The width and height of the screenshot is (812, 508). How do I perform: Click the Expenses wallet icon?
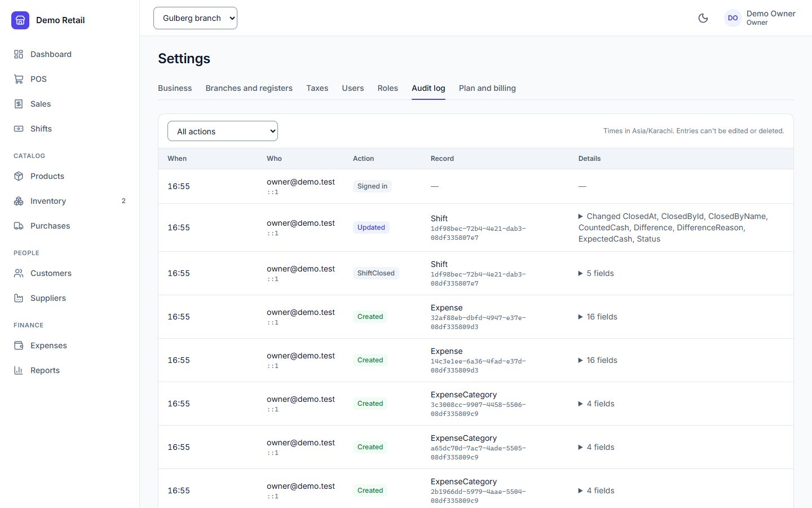pyautogui.click(x=19, y=345)
